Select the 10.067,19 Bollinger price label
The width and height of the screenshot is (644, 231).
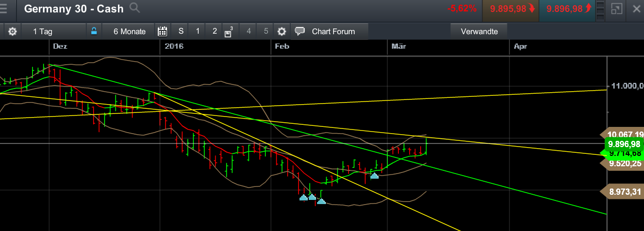tap(622, 134)
